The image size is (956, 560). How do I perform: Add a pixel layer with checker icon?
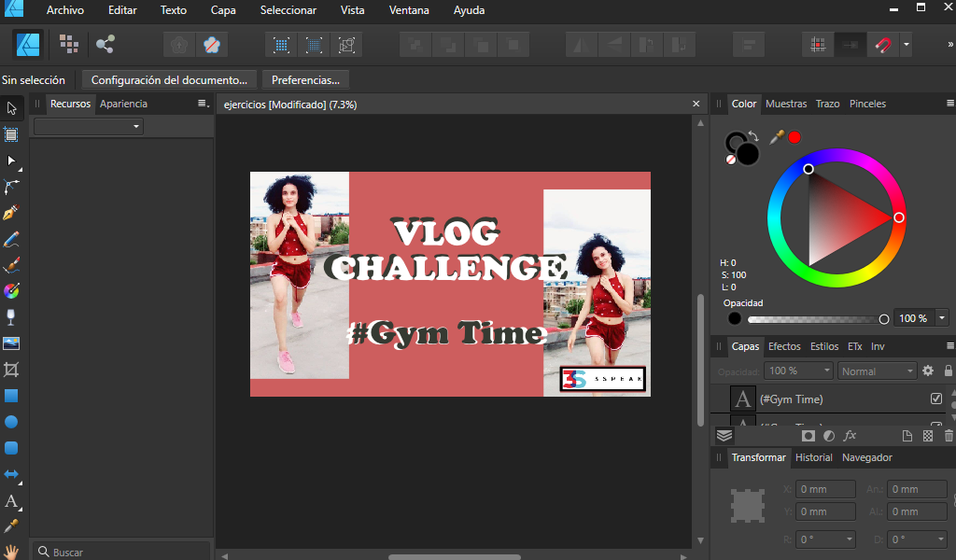[x=928, y=436]
